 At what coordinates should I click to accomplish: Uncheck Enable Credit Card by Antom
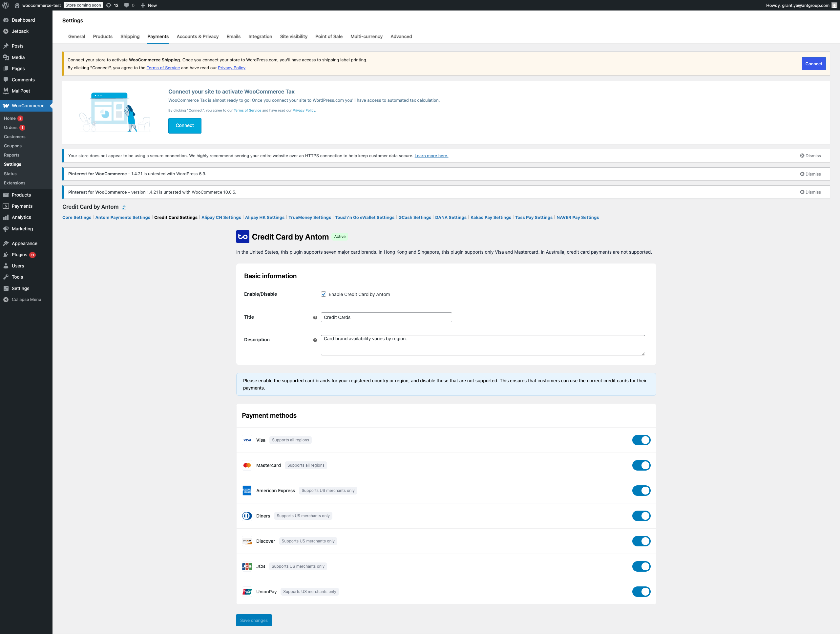324,294
